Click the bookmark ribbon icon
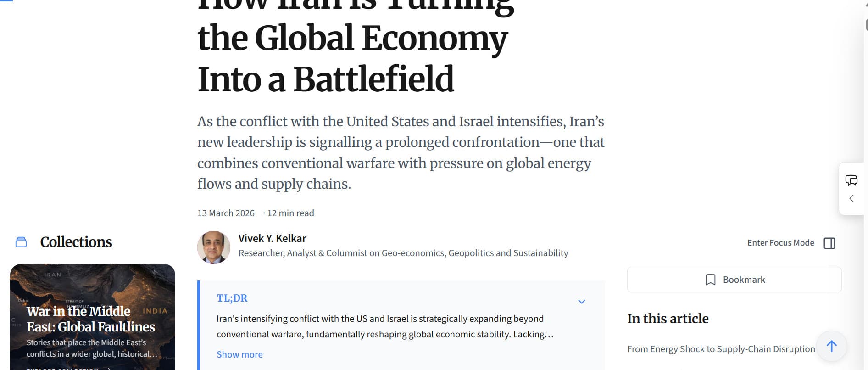This screenshot has height=370, width=868. click(710, 280)
